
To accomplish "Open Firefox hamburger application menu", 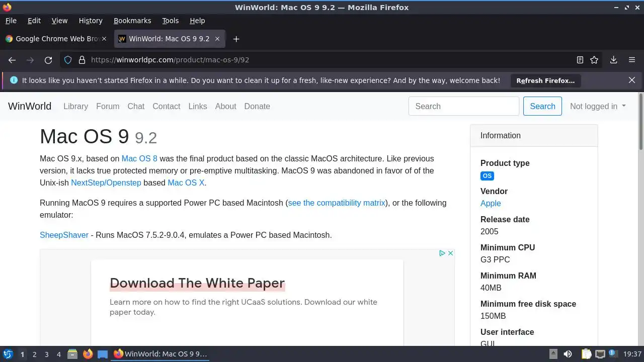I will 632,60.
